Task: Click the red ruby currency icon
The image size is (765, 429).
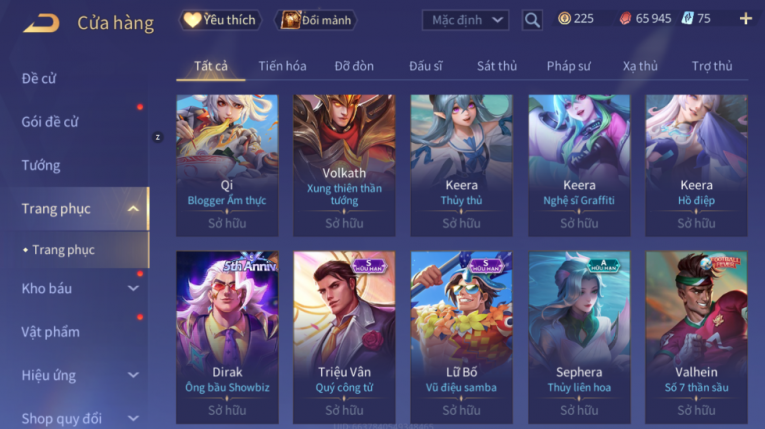Action: click(x=625, y=19)
